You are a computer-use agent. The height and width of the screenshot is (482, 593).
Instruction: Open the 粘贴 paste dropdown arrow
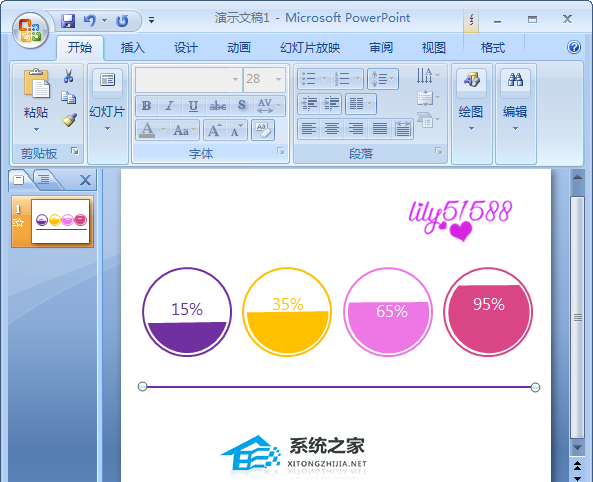click(36, 129)
